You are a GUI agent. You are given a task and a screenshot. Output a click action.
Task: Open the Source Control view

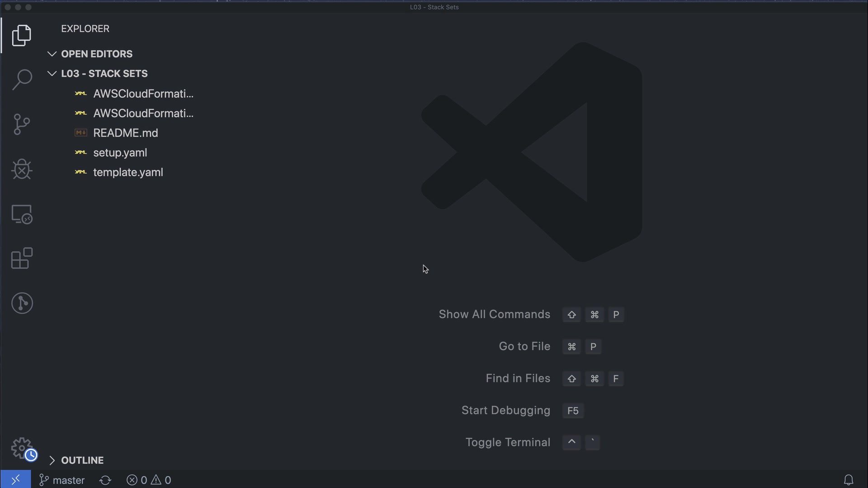click(22, 124)
